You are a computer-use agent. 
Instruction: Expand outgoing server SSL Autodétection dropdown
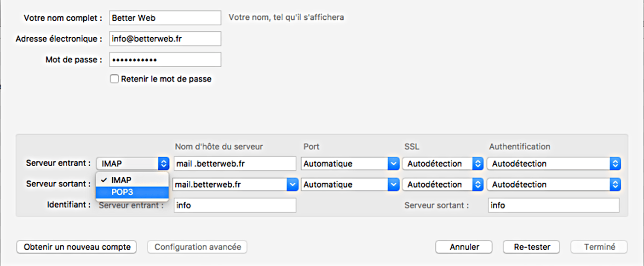pos(443,185)
